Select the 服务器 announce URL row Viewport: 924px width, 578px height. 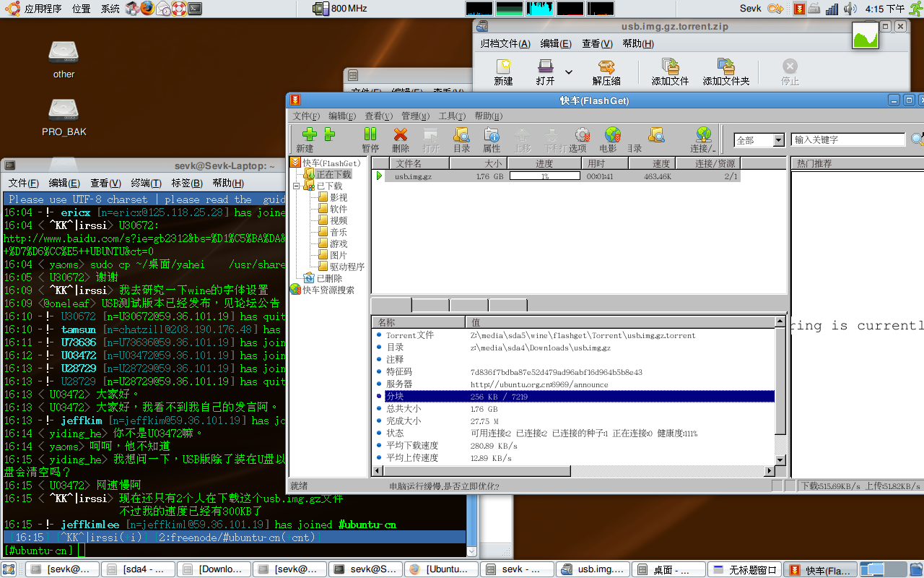tap(575, 384)
